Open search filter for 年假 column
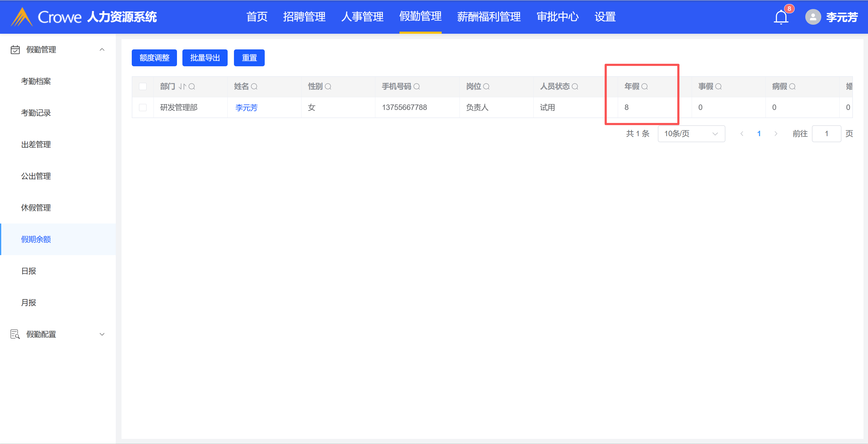The image size is (868, 444). click(x=645, y=86)
